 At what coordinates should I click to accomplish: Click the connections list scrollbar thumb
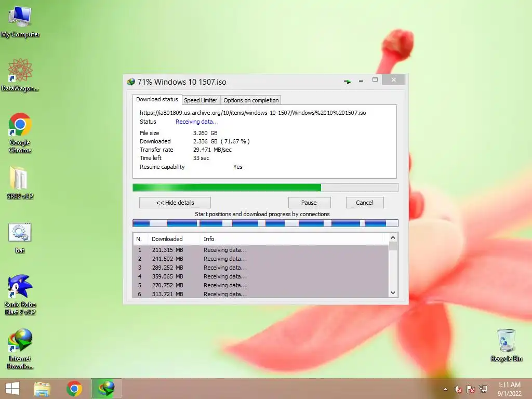[393, 246]
